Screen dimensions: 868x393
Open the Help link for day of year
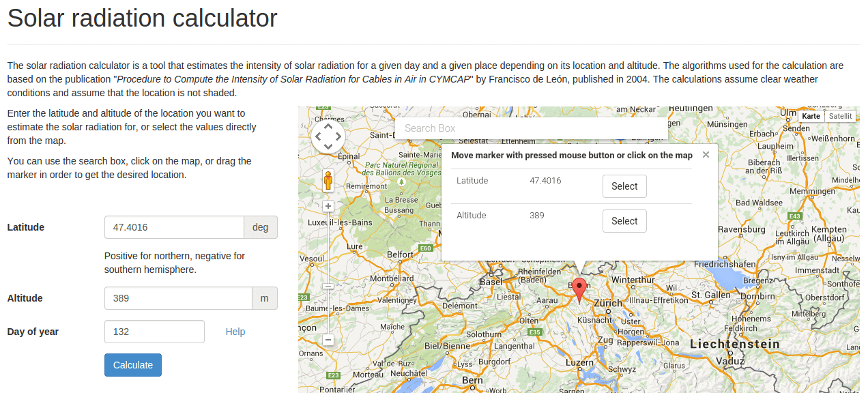click(235, 332)
